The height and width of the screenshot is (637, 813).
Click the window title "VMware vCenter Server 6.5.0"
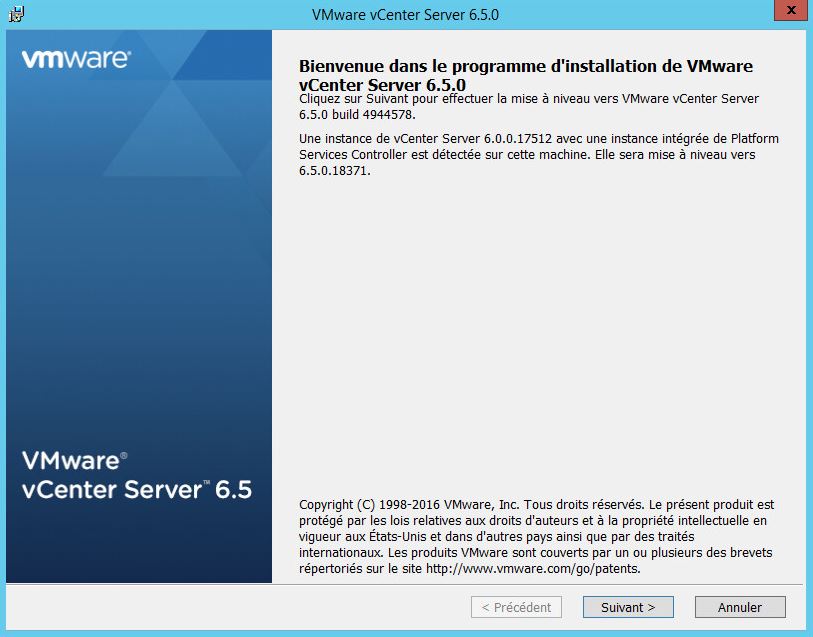point(405,15)
